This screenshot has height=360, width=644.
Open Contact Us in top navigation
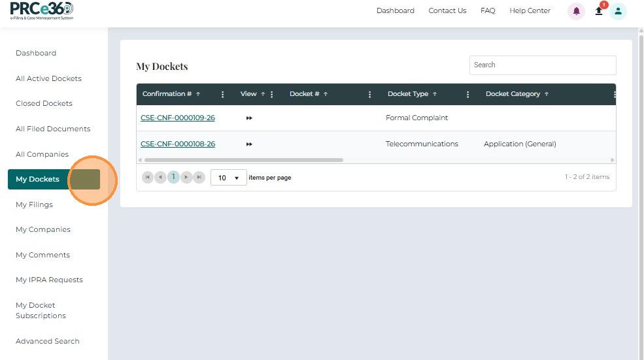(447, 10)
